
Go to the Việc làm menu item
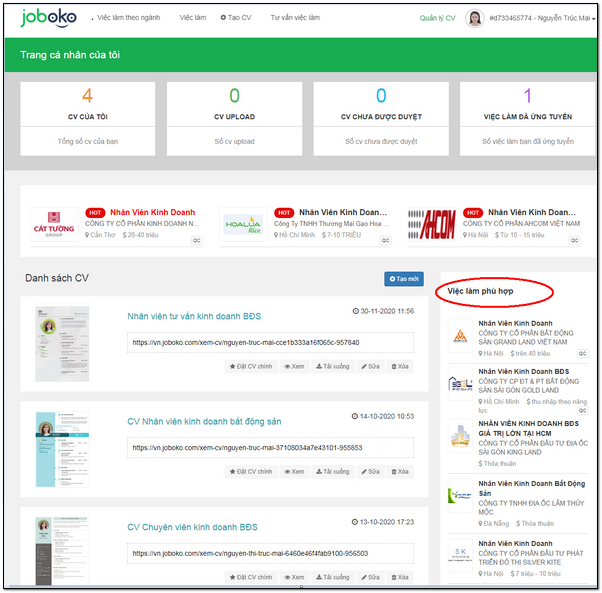tap(193, 18)
